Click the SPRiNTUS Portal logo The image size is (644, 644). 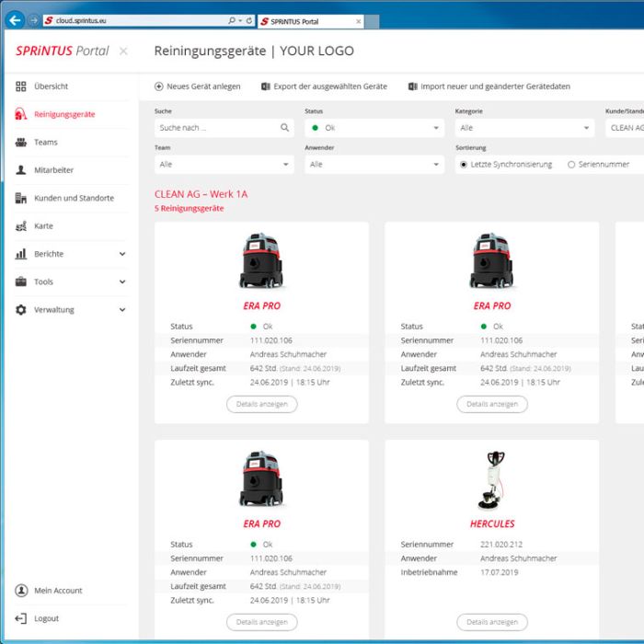tap(63, 51)
